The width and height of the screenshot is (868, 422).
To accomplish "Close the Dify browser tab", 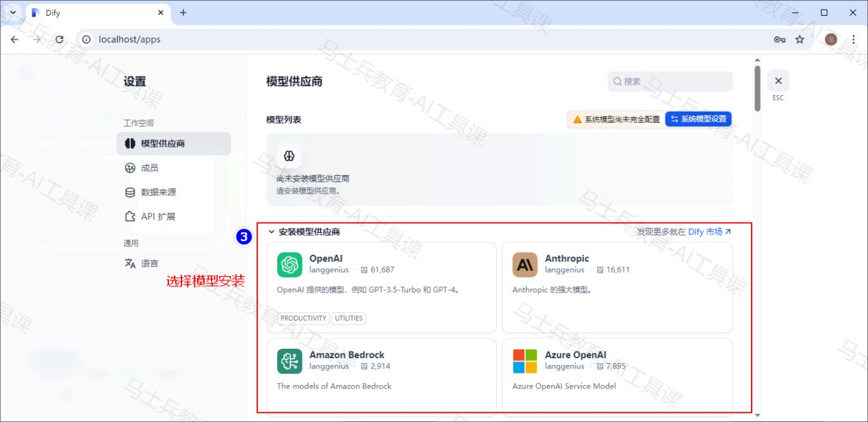I will coord(162,13).
